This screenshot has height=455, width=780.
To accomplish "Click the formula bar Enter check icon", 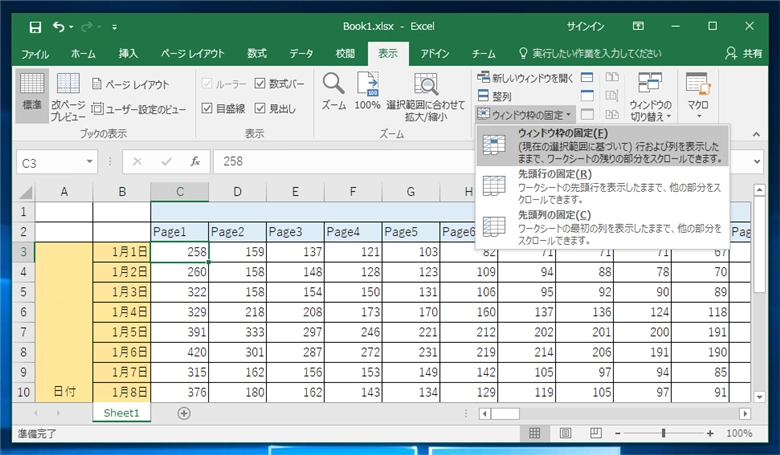I will pyautogui.click(x=167, y=162).
